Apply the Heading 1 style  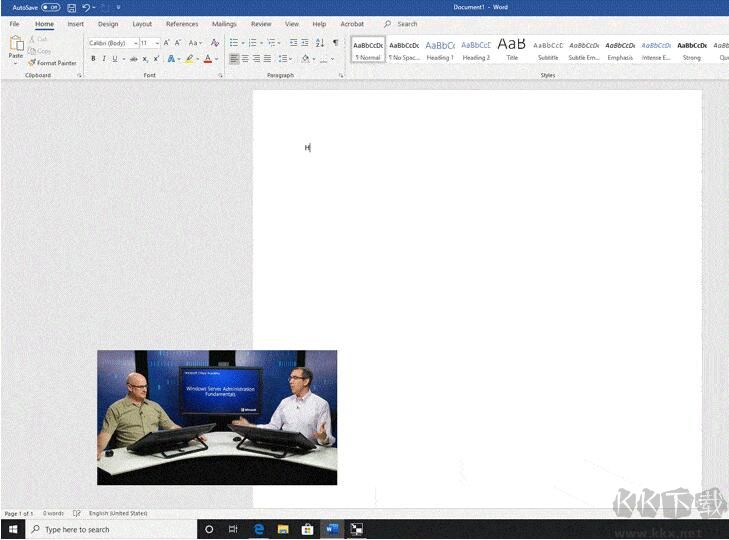click(440, 49)
